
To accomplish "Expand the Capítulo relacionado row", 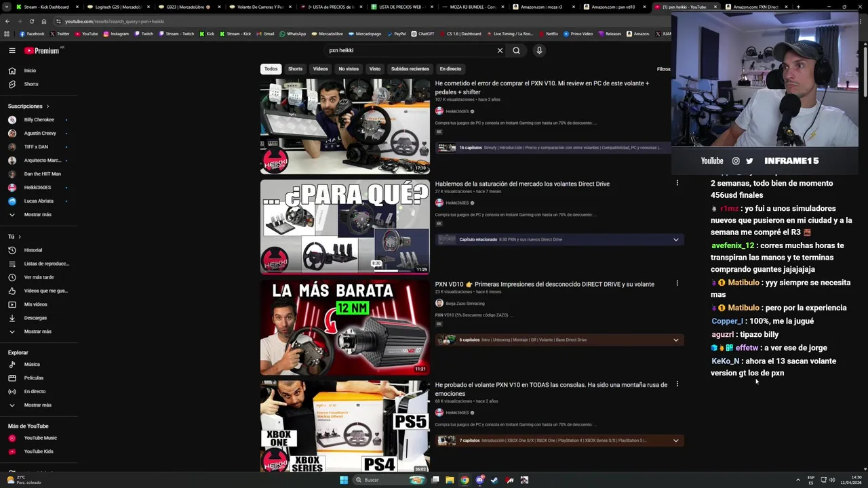I will pyautogui.click(x=559, y=239).
